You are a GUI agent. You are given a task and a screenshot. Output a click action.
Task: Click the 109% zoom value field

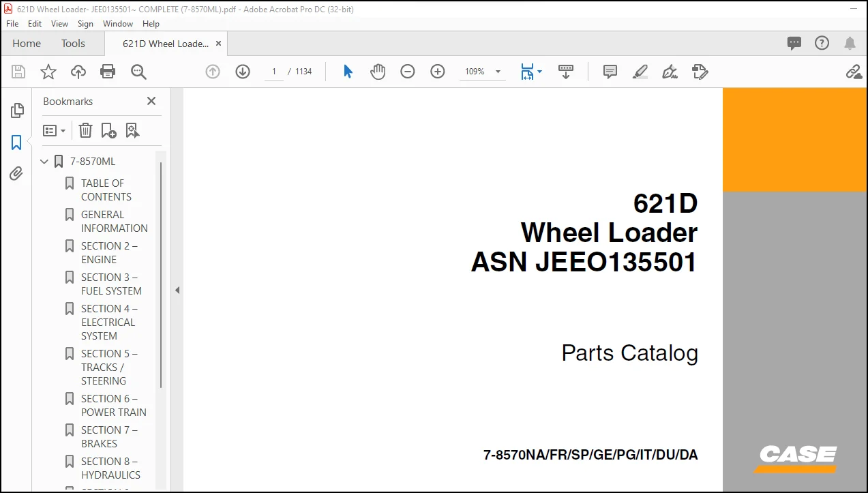pos(475,72)
